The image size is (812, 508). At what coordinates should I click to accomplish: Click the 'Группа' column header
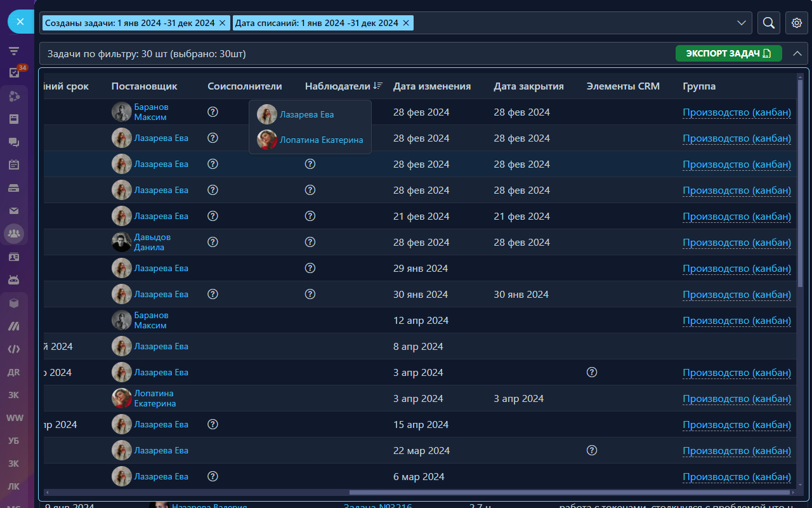tap(699, 86)
